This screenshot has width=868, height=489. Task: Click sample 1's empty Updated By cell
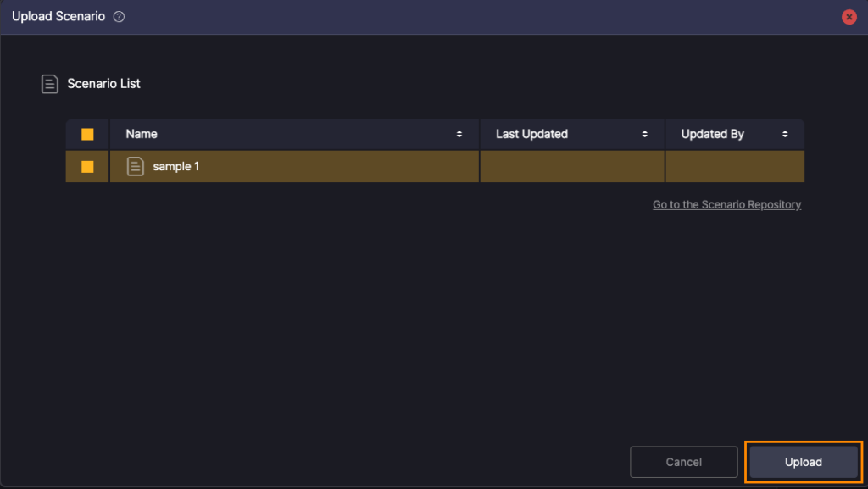[x=734, y=167]
